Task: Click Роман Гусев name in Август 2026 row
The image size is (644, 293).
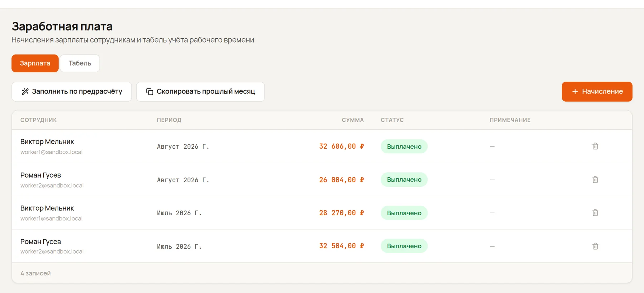Action: point(41,175)
